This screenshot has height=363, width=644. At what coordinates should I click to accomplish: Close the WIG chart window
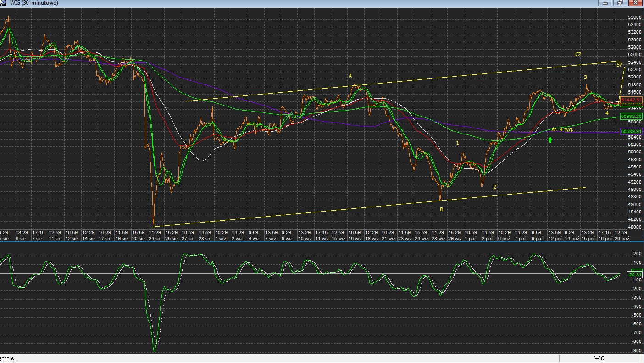[634, 3]
